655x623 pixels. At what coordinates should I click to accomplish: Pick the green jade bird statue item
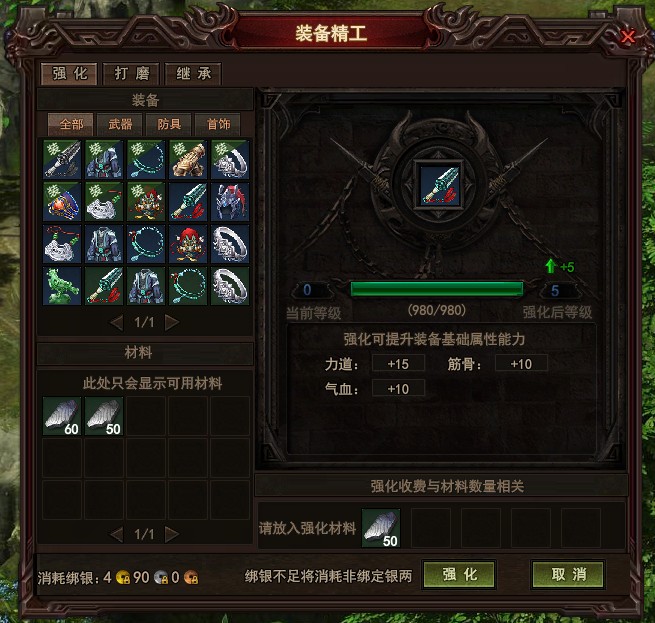tap(62, 286)
